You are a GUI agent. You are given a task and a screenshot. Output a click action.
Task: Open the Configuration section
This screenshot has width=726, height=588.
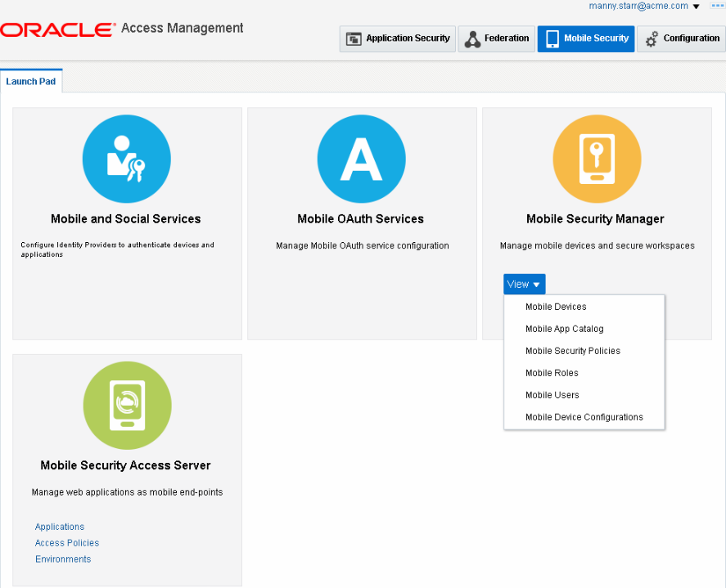click(x=682, y=39)
